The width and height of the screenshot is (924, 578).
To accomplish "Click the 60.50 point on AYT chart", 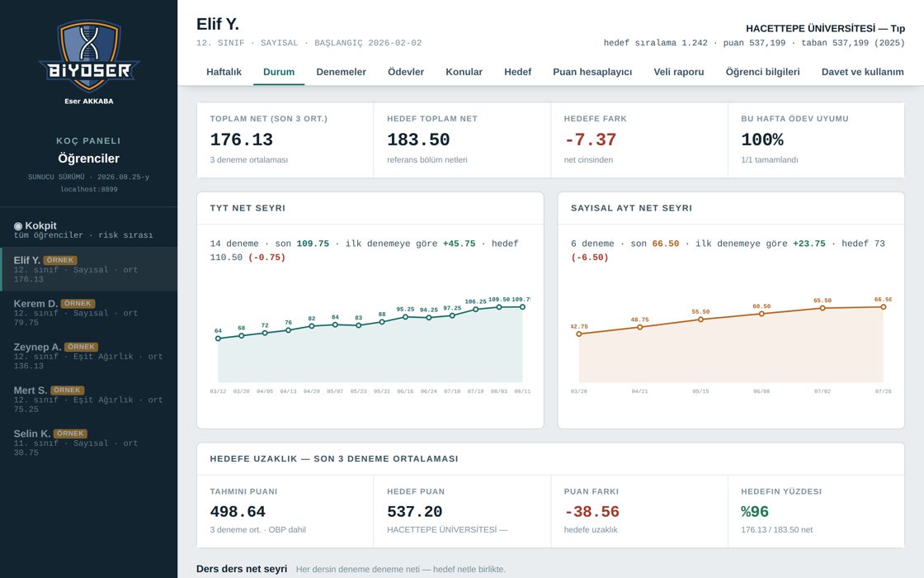I will [761, 314].
